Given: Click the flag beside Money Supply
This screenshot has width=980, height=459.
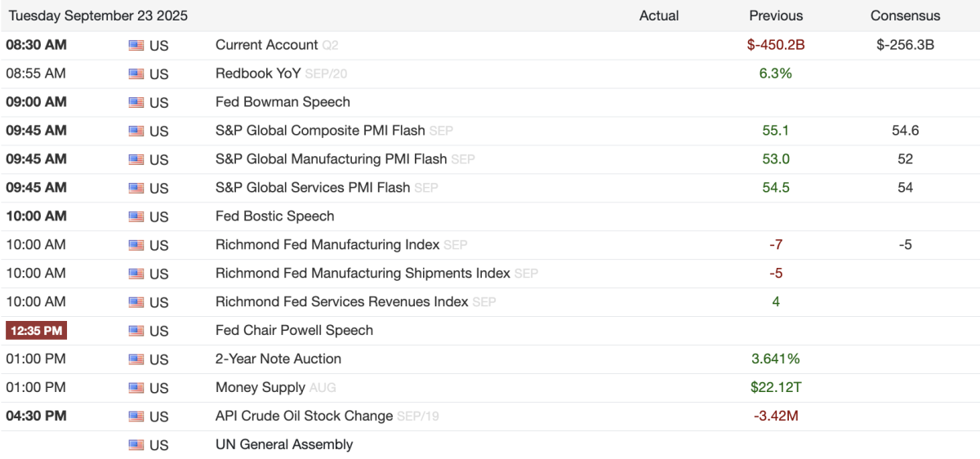Looking at the screenshot, I should point(136,388).
